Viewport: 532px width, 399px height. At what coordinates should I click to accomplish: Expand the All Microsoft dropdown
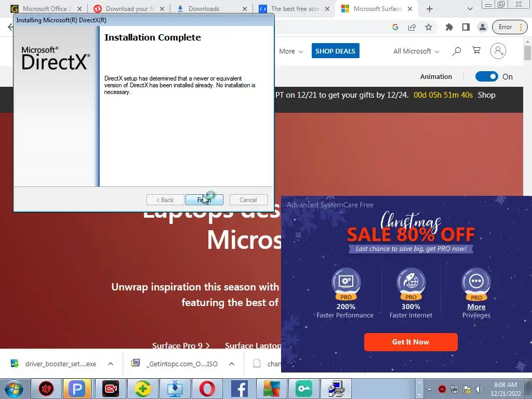[416, 51]
